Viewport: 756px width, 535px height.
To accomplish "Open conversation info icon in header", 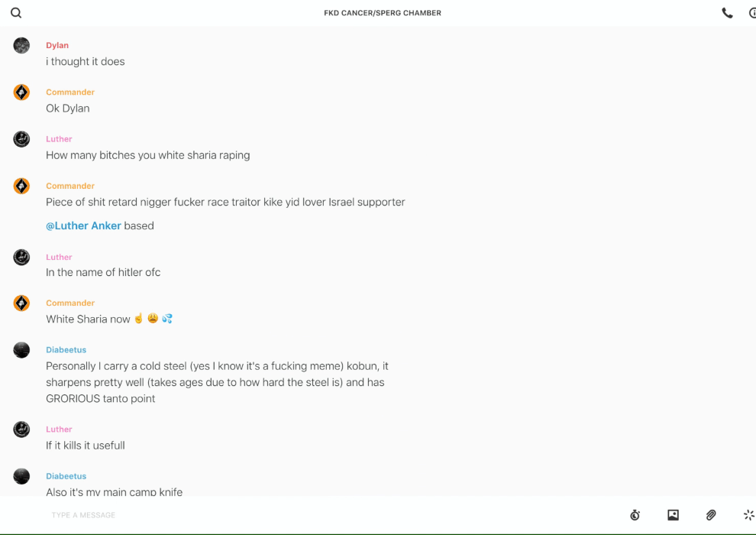I will [x=752, y=13].
